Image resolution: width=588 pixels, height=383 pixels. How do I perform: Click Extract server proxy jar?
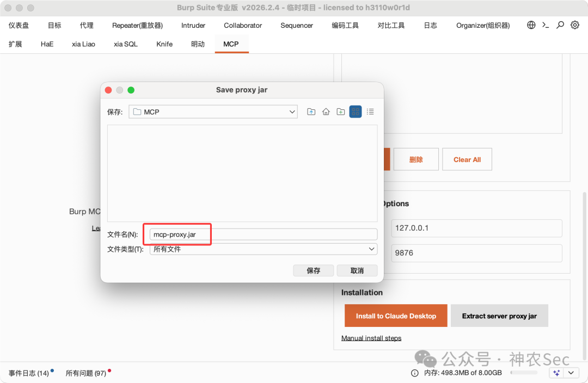coord(499,316)
